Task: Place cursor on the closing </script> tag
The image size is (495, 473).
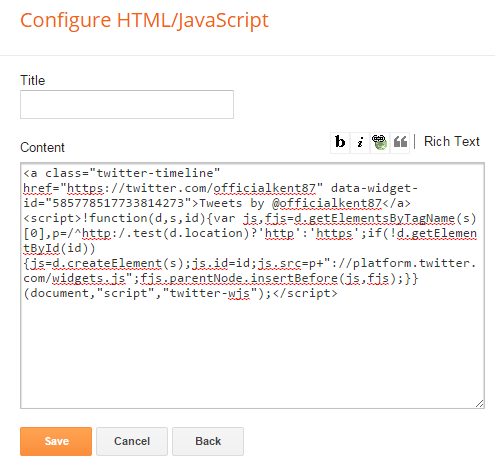Action: pos(305,293)
